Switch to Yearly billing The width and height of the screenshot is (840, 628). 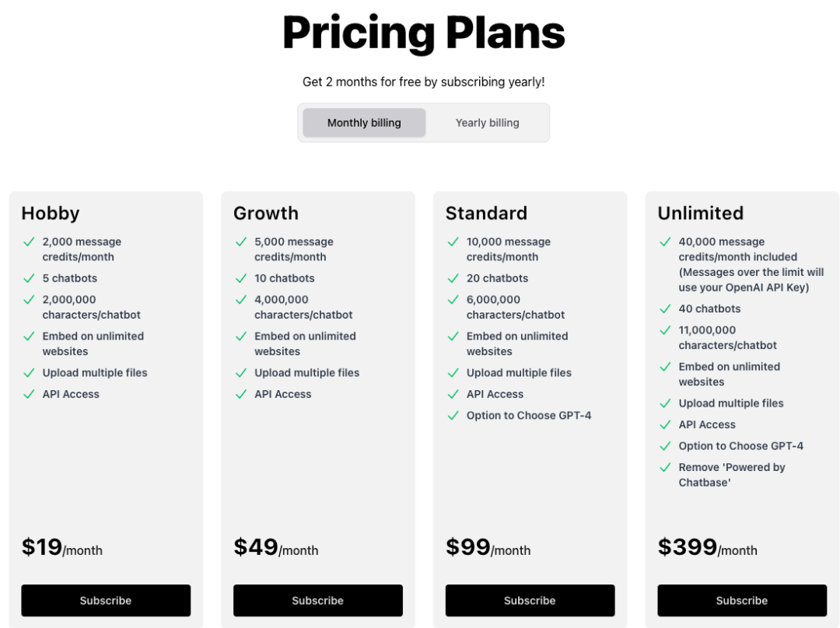point(487,123)
